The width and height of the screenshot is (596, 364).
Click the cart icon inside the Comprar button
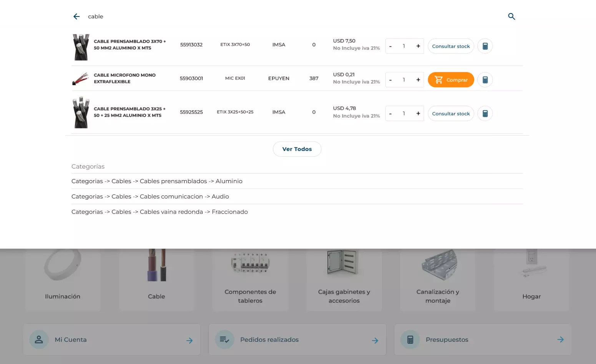438,79
